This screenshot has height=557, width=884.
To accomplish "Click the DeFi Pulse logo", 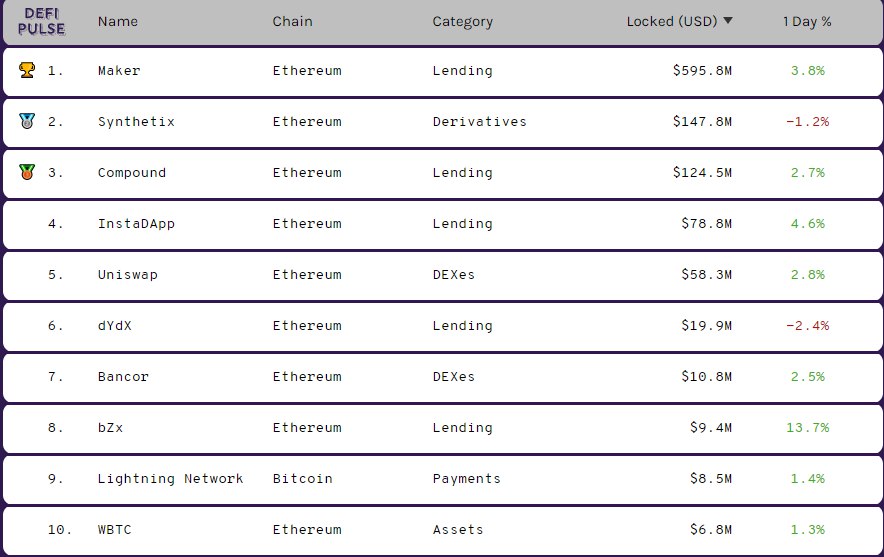I will (41, 21).
